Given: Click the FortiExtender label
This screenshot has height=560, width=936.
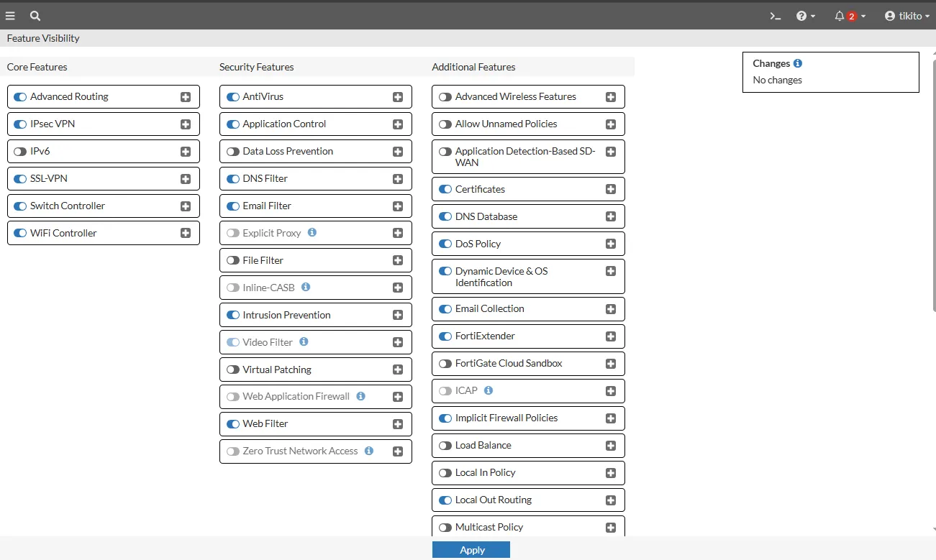Looking at the screenshot, I should (485, 336).
